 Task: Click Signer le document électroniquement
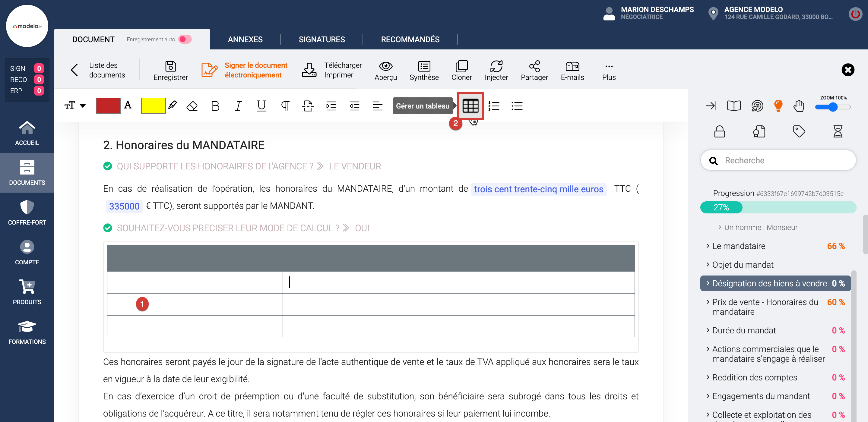[255, 70]
